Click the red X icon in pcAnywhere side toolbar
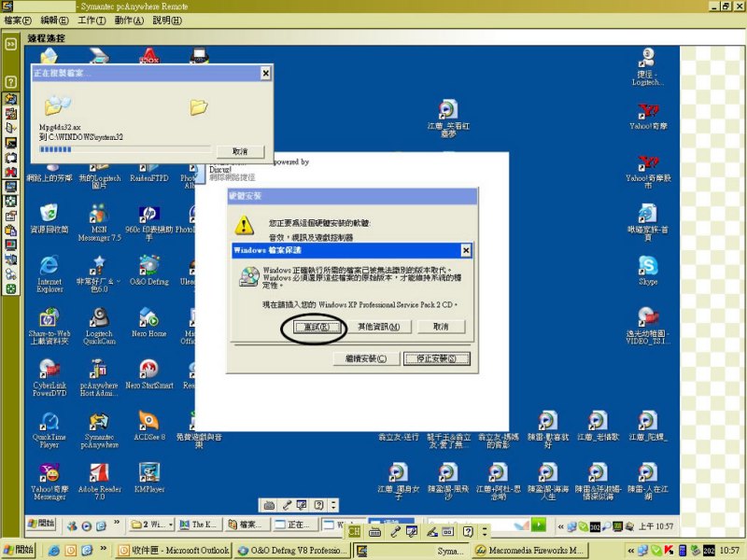Image resolution: width=747 pixels, height=560 pixels. (10, 172)
